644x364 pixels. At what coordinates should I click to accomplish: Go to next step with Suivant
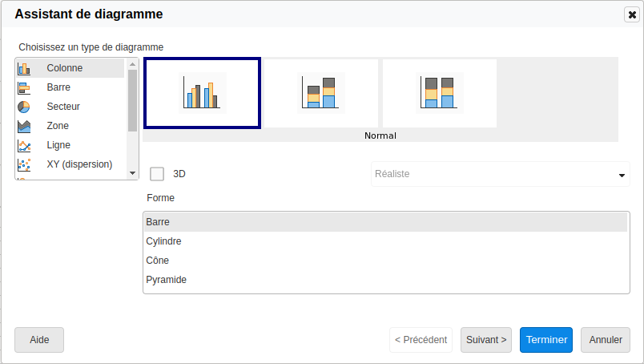pos(486,340)
